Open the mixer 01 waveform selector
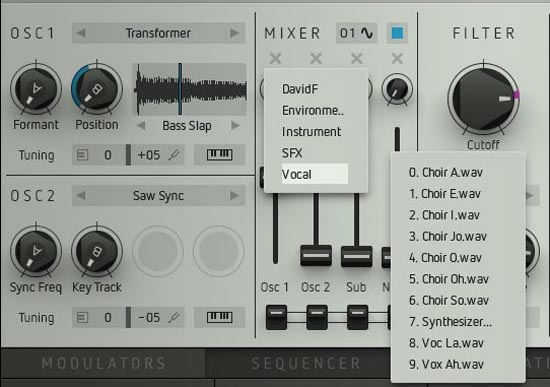 point(356,33)
